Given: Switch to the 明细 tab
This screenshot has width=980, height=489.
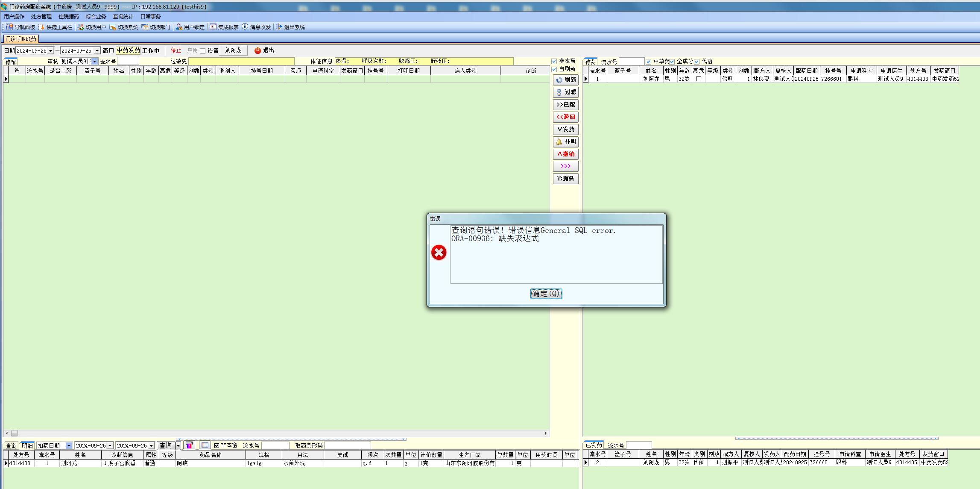Looking at the screenshot, I should tap(27, 445).
